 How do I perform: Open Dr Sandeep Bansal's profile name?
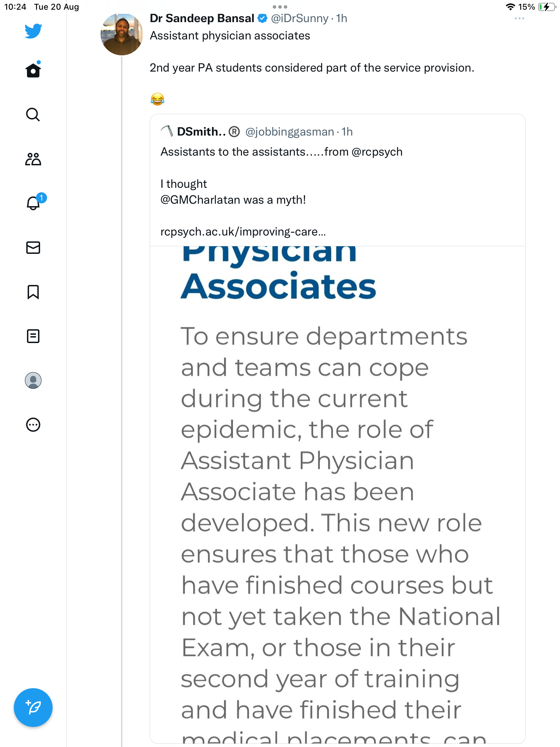click(202, 18)
